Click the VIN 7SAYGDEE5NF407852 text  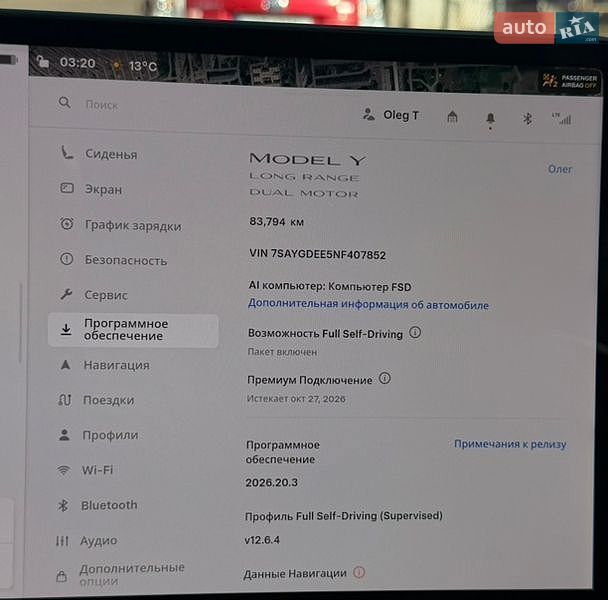click(x=317, y=254)
